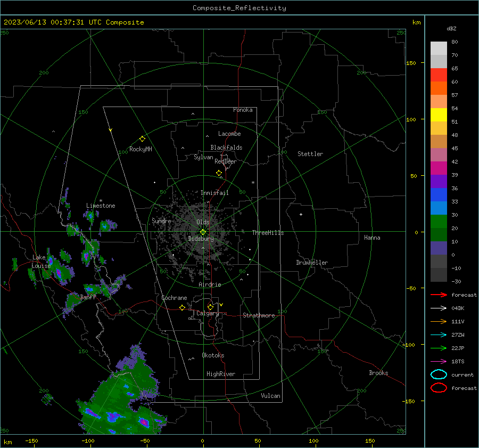Click the Vulcan label
The width and height of the screenshot is (479, 448).
pyautogui.click(x=271, y=396)
